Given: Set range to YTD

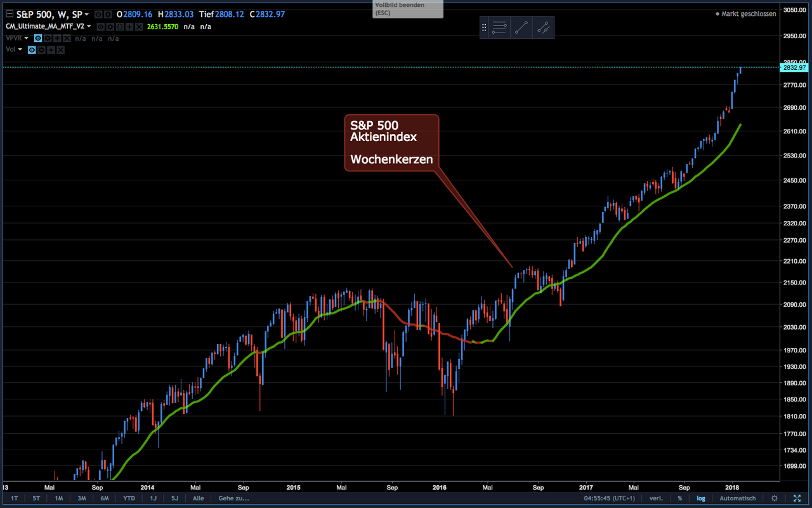Looking at the screenshot, I should click(129, 498).
